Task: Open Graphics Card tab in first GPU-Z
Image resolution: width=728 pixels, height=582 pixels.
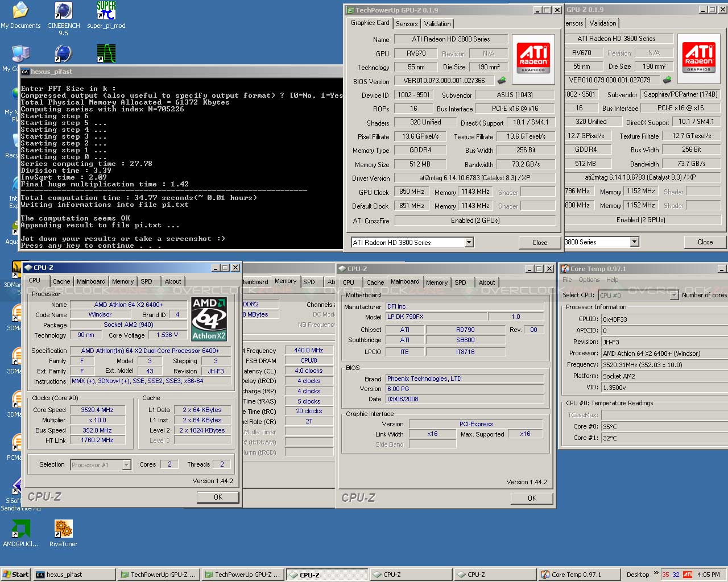Action: 370,23
